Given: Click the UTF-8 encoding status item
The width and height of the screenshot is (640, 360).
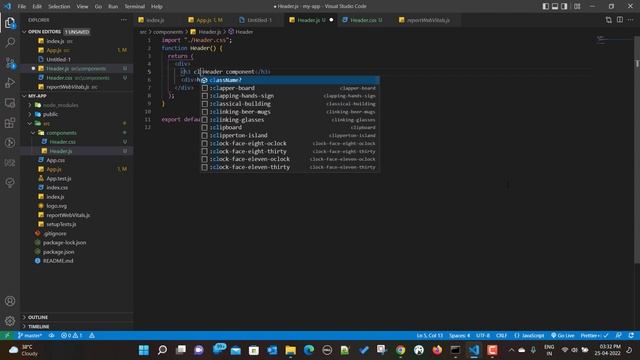Looking at the screenshot, I should pyautogui.click(x=483, y=336).
